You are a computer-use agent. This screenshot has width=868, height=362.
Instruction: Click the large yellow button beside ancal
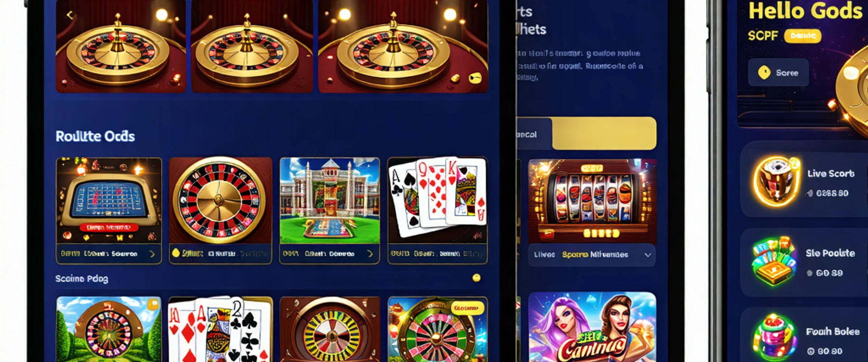(x=604, y=133)
